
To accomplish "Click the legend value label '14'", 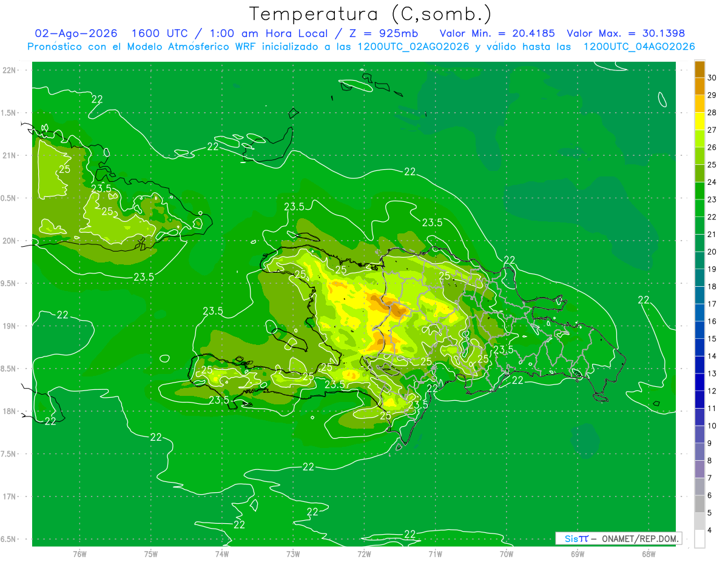I will pos(712,356).
